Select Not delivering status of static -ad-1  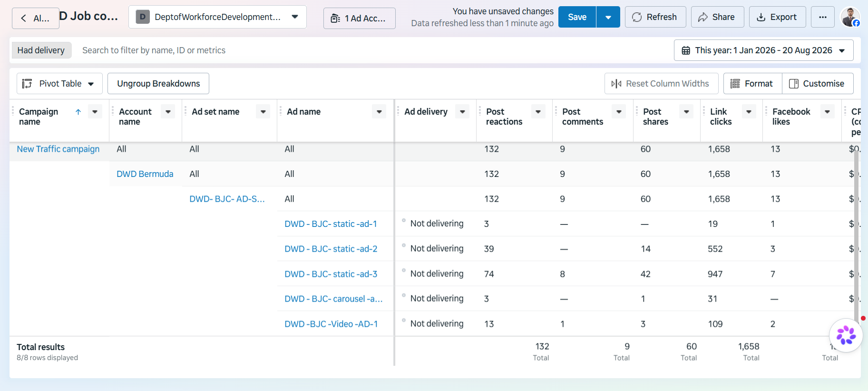tap(437, 224)
